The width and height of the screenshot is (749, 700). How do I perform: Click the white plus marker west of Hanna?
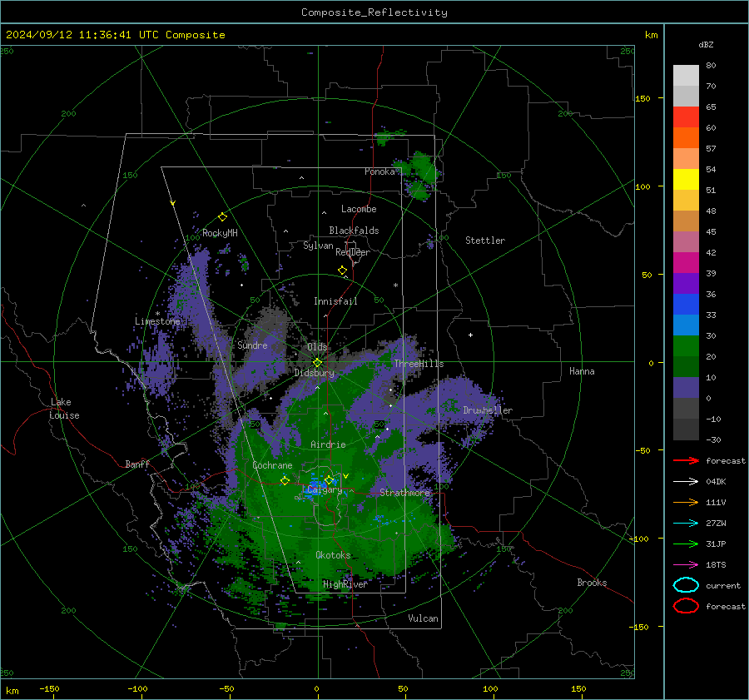(x=470, y=335)
